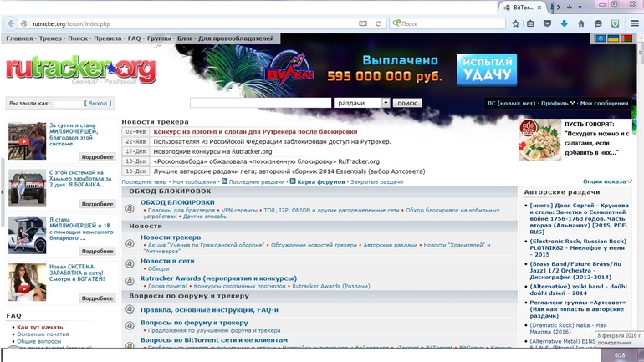Open ЛС (новых нет) messages link
The height and width of the screenshot is (362, 644).
point(511,104)
